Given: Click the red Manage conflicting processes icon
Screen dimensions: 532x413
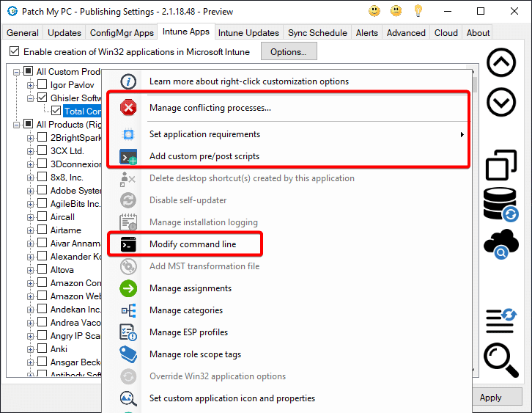Looking at the screenshot, I should 128,109.
